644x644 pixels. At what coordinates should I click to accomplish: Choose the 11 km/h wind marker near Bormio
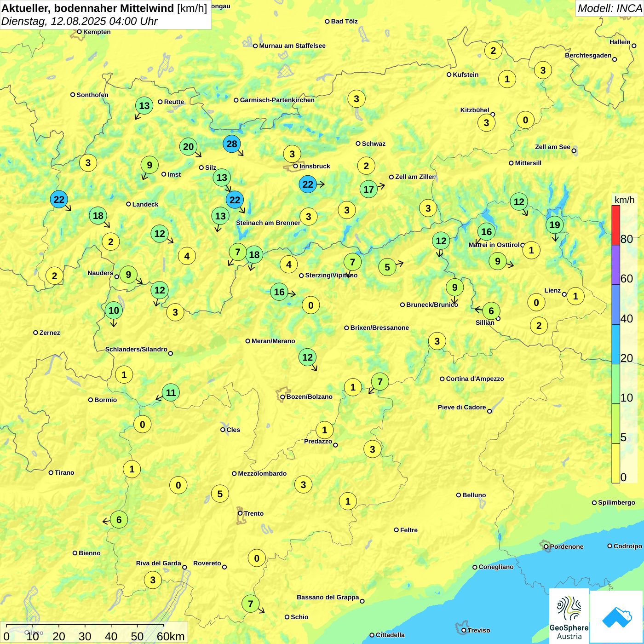pos(171,392)
